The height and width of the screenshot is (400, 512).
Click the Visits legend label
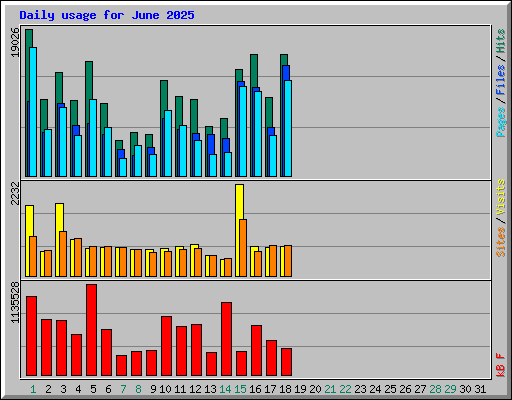click(x=500, y=198)
